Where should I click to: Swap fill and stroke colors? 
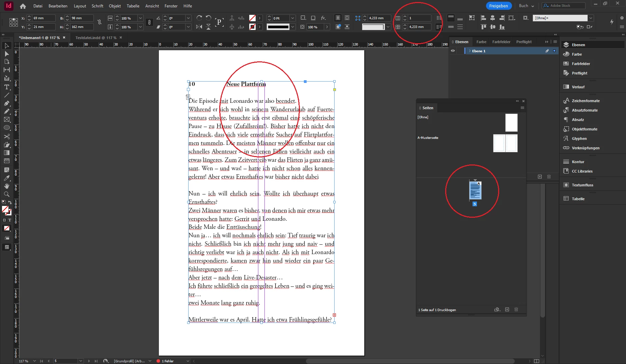[10, 202]
